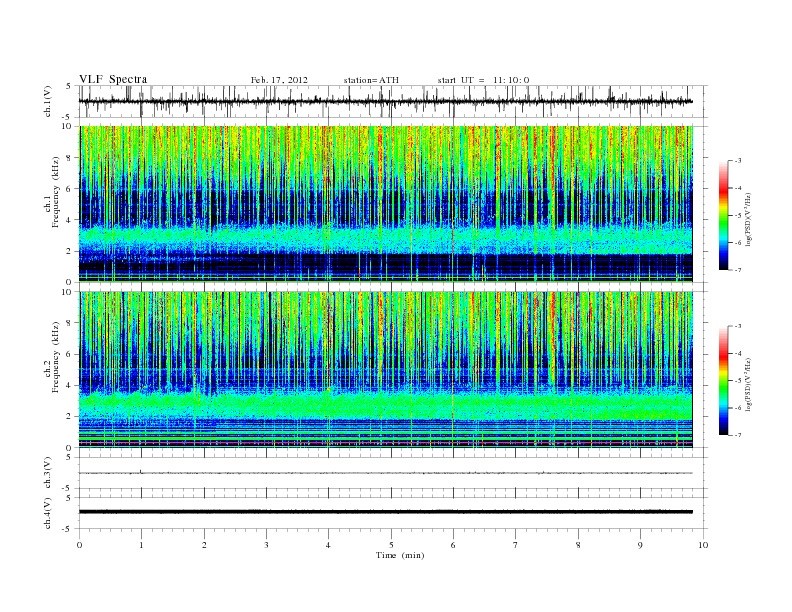Viewport: 792px width, 612px height.
Task: Click time axis tick label '8'
Action: [578, 545]
